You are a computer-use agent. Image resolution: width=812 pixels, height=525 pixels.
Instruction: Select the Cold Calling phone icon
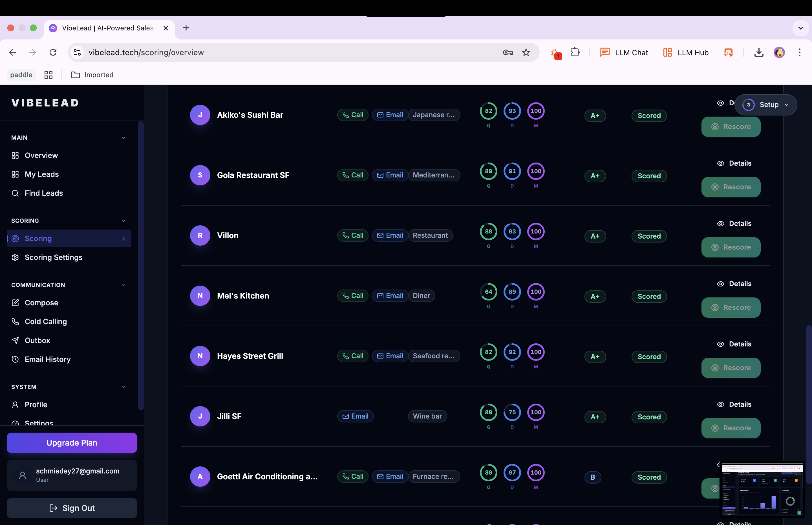pyautogui.click(x=15, y=321)
